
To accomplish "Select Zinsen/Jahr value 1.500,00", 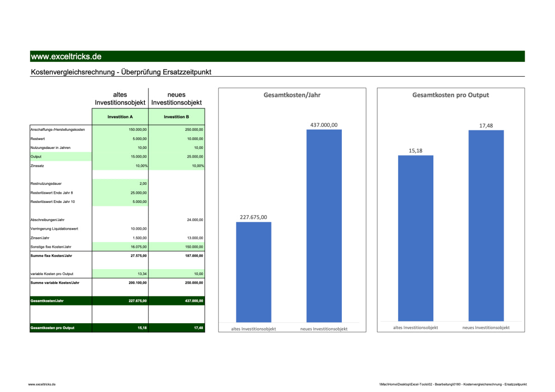I will (120, 238).
